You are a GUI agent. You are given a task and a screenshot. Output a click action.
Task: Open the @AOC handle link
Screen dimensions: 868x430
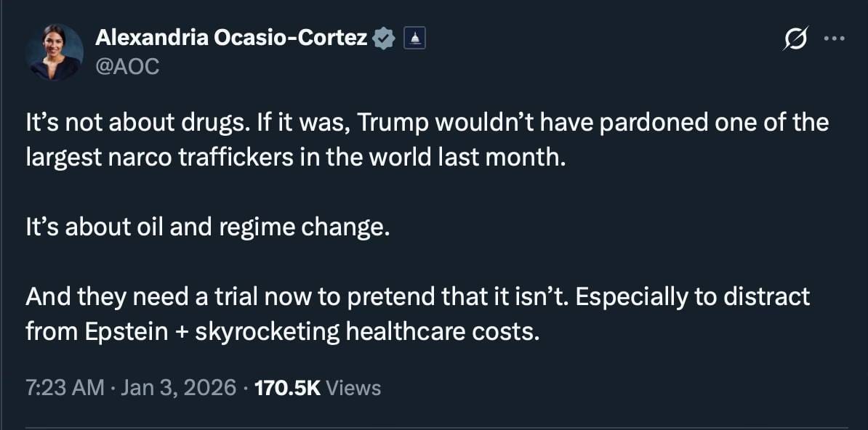click(127, 67)
